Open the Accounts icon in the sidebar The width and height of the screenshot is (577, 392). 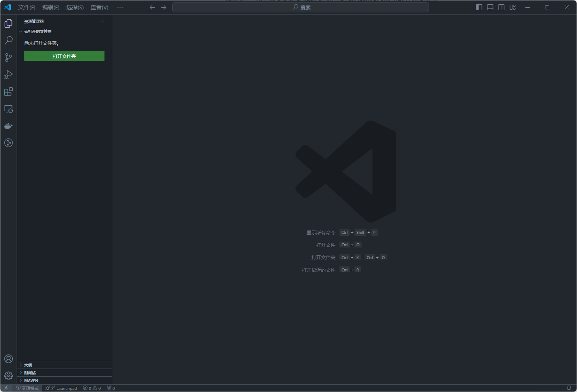8,358
